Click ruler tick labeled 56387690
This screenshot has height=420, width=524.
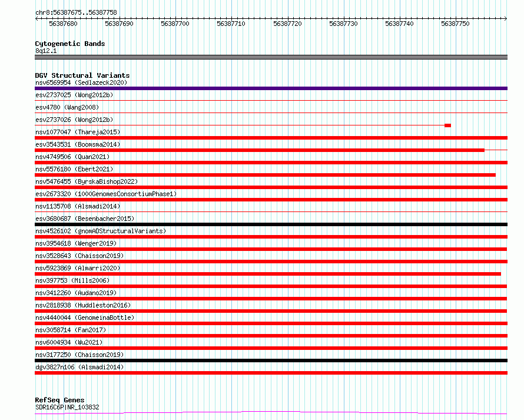119,24
